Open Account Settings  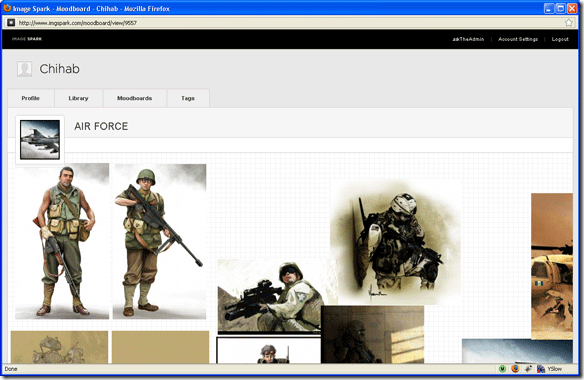[518, 39]
